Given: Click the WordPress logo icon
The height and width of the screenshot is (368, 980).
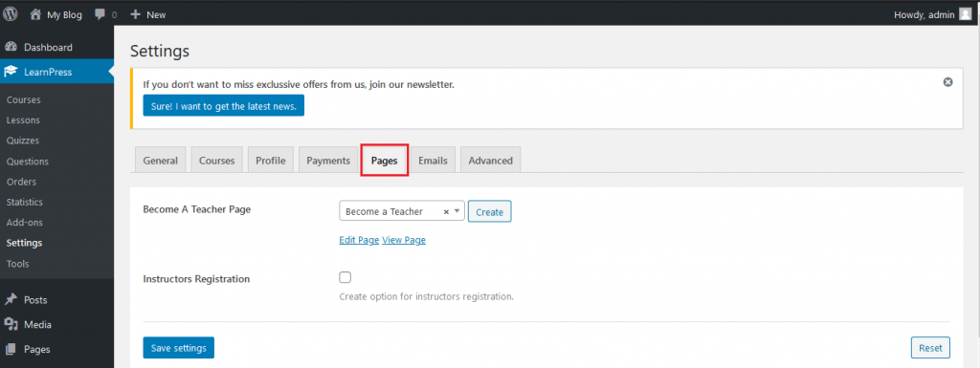Looking at the screenshot, I should (11, 13).
